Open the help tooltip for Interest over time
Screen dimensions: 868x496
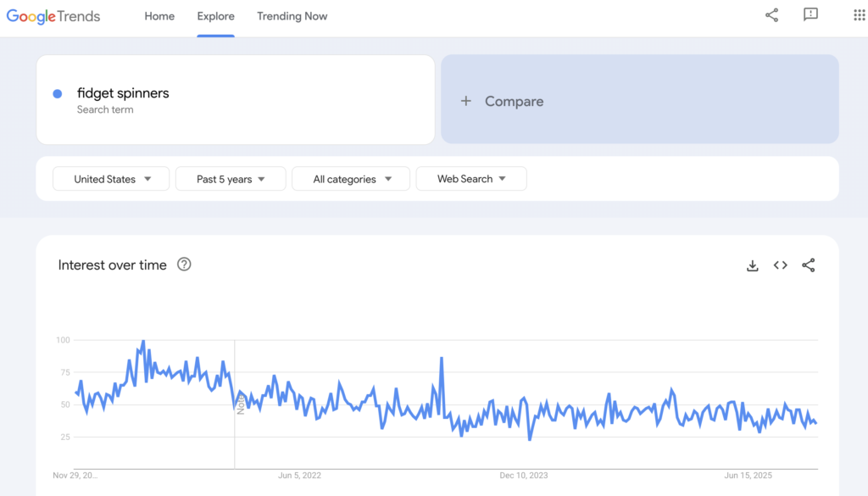tap(185, 265)
